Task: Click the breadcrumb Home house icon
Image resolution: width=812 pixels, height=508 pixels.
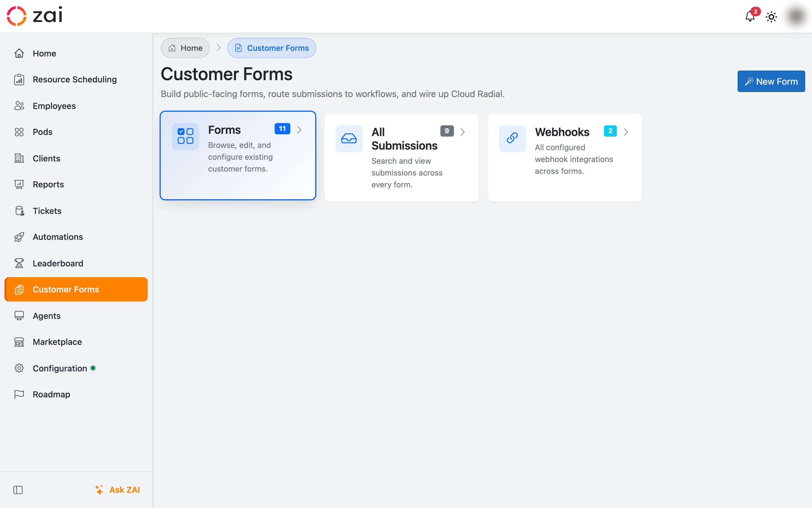Action: pos(172,48)
